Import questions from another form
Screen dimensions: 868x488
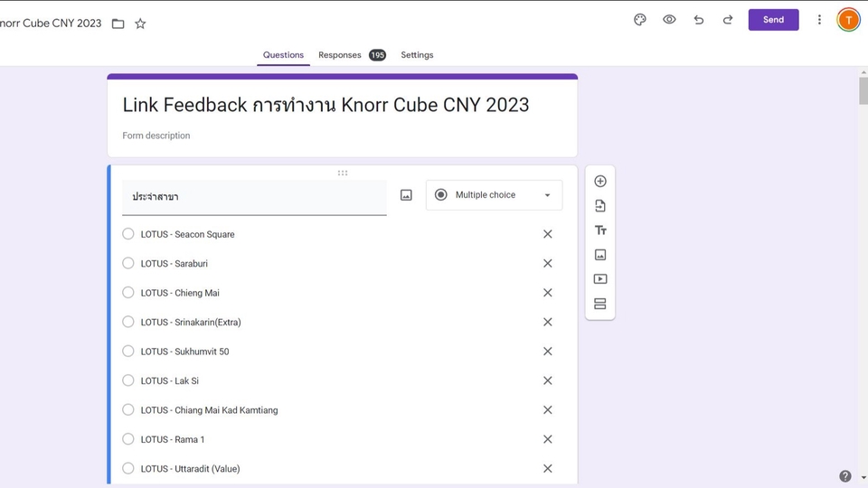600,206
